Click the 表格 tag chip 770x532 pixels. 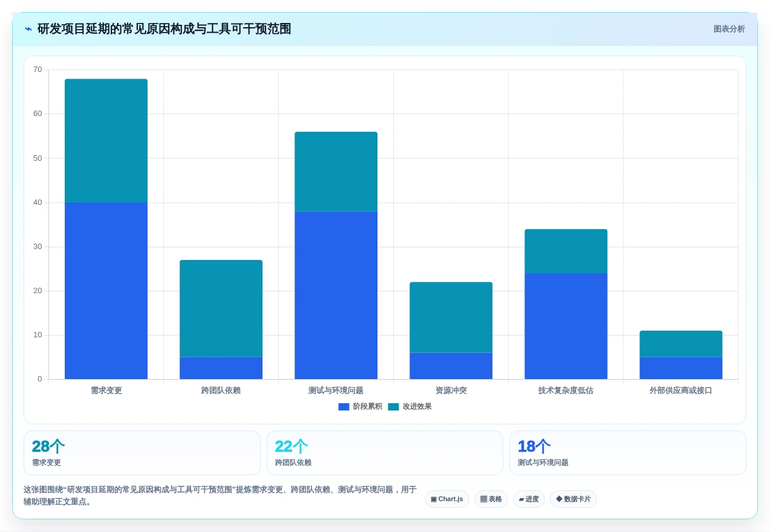point(491,499)
